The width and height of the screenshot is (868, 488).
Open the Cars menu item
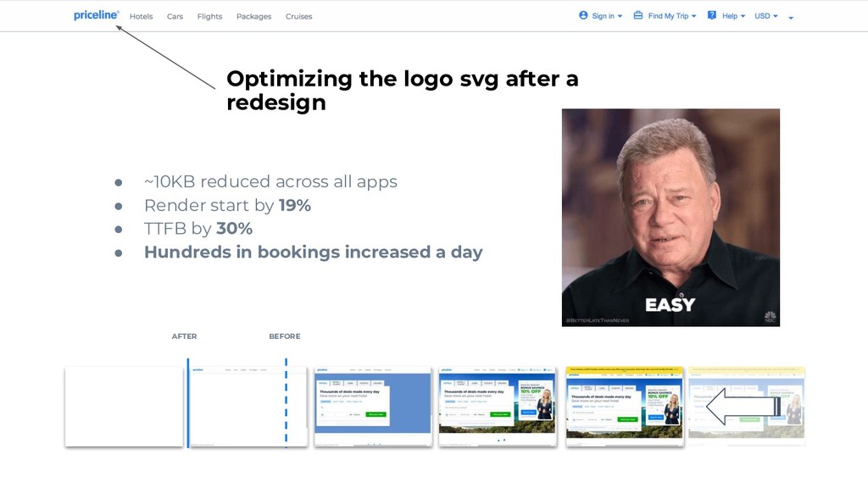[x=175, y=17]
